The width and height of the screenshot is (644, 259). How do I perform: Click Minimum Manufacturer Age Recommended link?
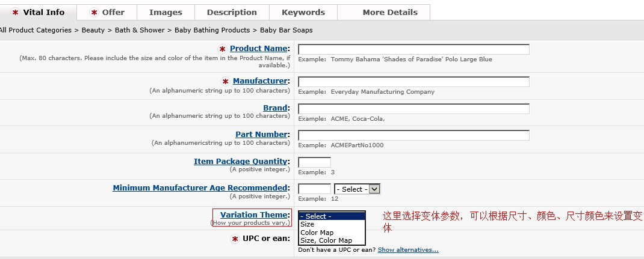[199, 188]
